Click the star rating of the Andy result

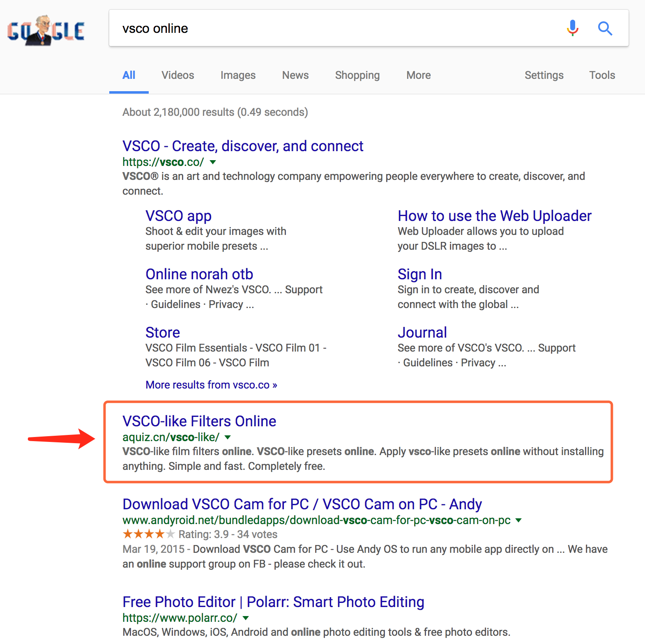[x=148, y=534]
